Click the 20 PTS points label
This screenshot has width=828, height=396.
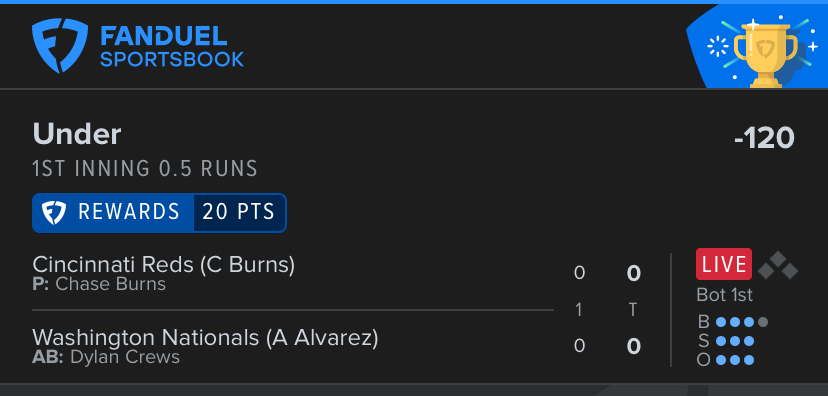(239, 212)
